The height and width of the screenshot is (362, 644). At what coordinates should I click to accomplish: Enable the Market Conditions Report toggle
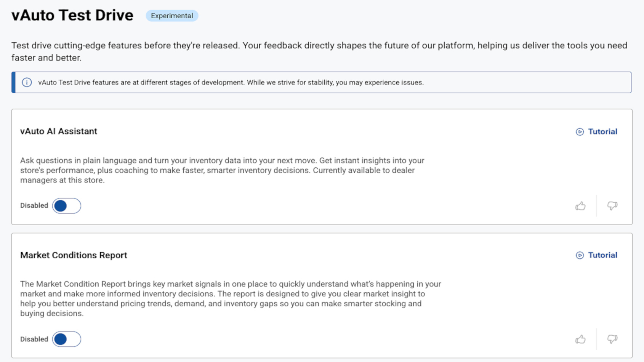click(67, 339)
